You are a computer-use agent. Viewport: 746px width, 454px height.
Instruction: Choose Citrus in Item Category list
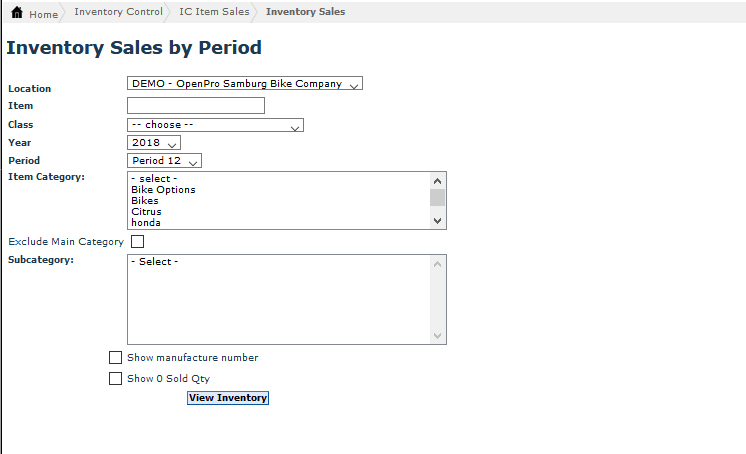click(146, 212)
